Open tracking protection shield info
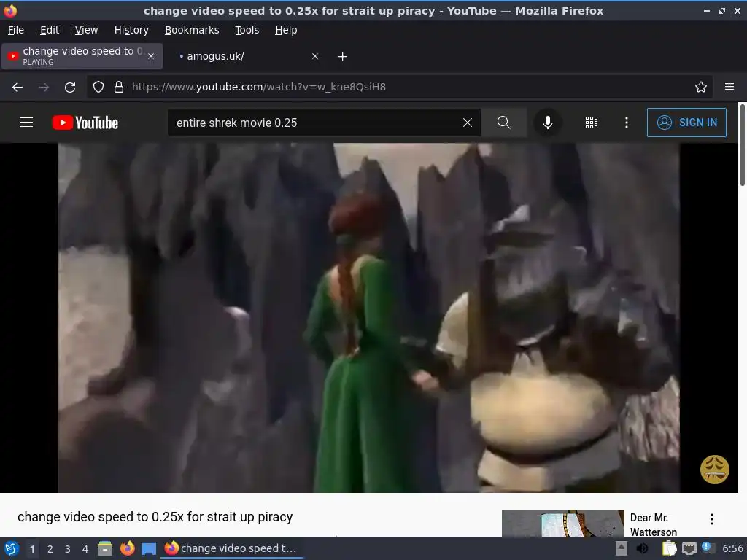Screen dimensions: 747x560 coord(98,87)
